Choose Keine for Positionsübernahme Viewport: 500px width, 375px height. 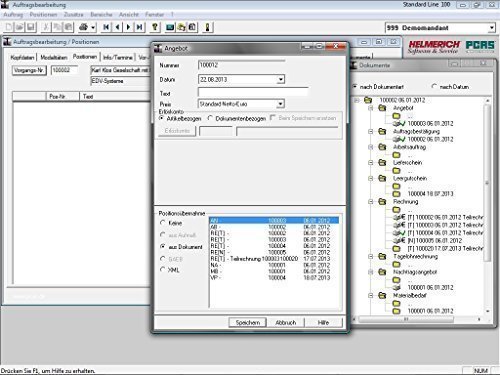pos(163,223)
